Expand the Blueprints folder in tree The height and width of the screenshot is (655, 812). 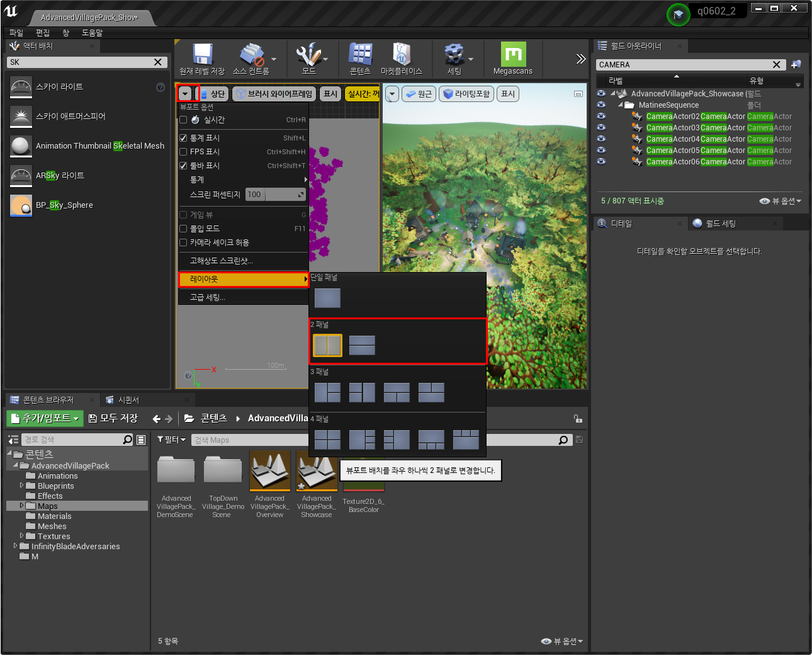[21, 486]
